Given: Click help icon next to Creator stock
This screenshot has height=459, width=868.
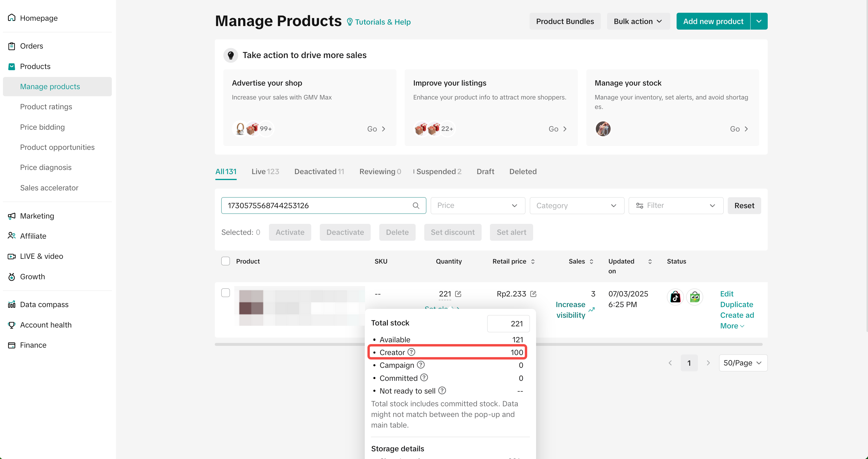Looking at the screenshot, I should click(412, 352).
